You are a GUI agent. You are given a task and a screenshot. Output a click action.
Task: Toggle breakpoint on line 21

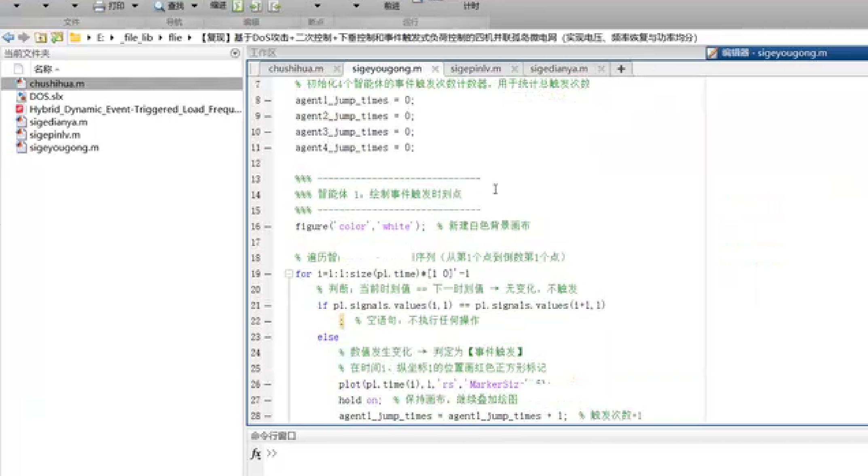(268, 306)
